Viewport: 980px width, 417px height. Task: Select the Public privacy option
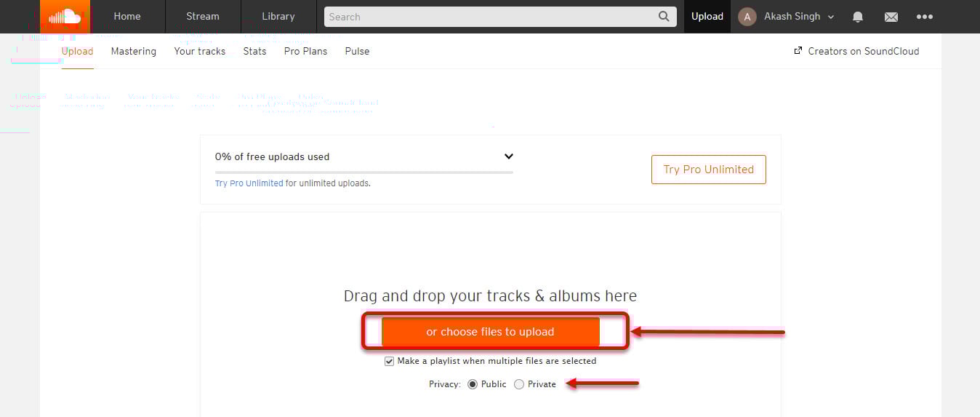(x=473, y=384)
